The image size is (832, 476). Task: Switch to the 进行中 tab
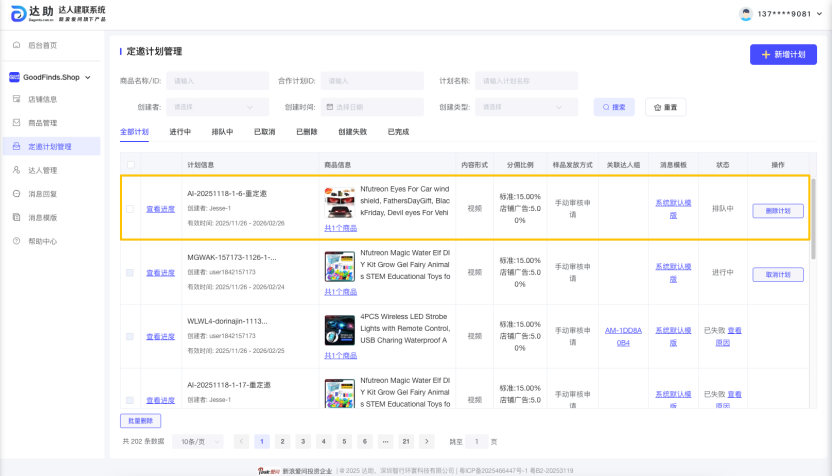click(180, 132)
